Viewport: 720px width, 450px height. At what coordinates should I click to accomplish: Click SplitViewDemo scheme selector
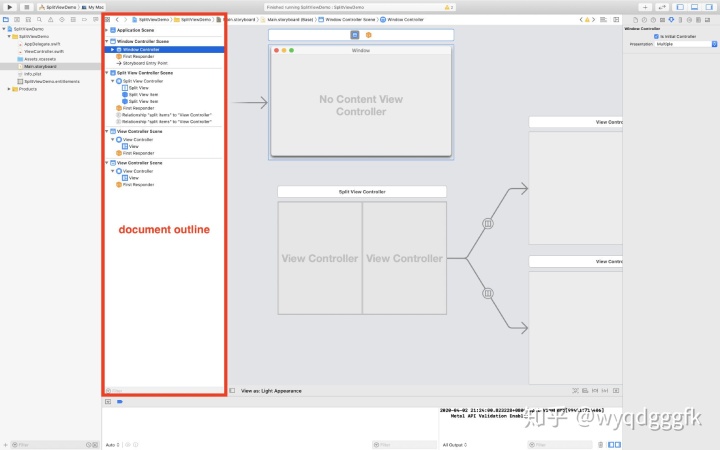click(x=58, y=7)
